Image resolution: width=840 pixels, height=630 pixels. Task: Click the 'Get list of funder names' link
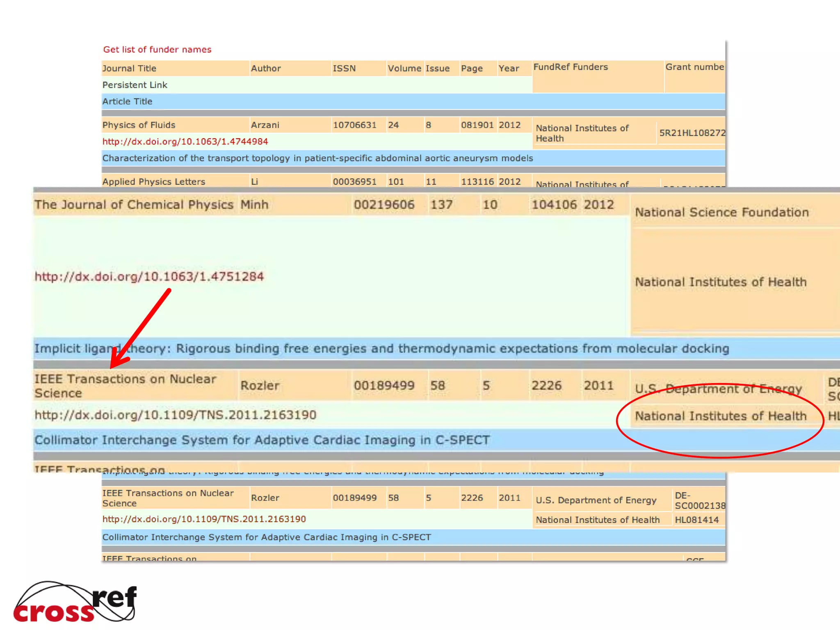157,50
